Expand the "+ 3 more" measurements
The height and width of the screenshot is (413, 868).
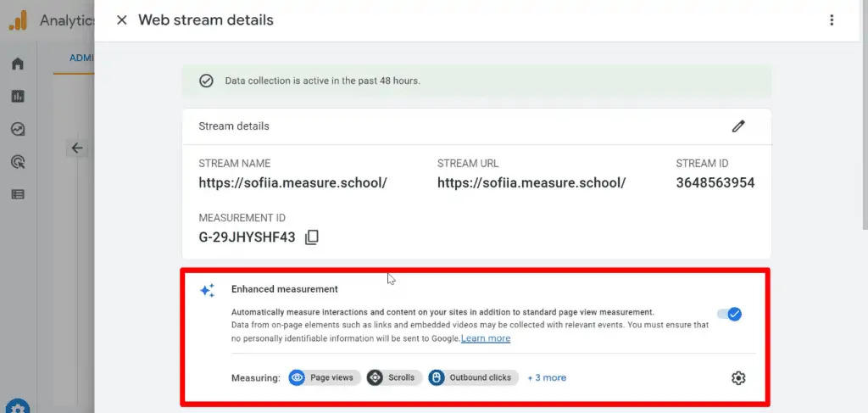tap(547, 377)
